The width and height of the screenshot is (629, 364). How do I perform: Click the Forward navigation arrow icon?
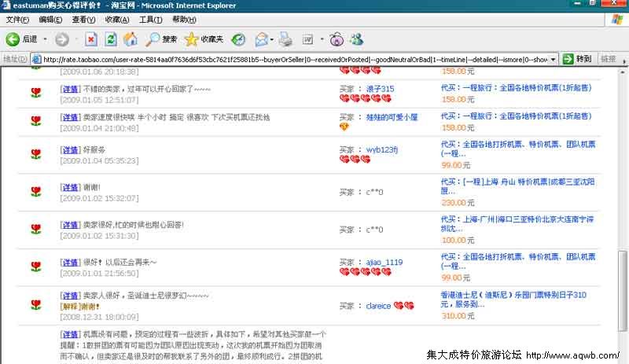tap(62, 39)
